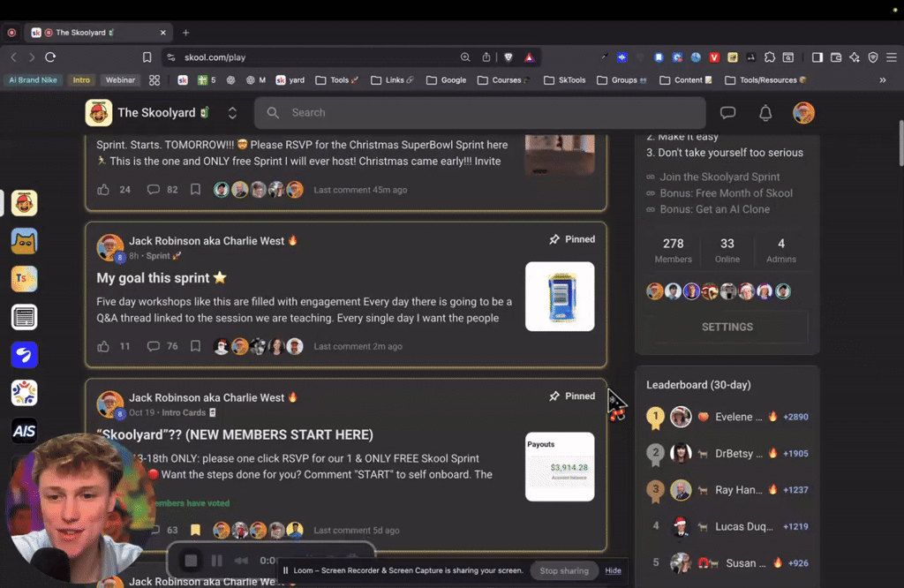904x588 pixels.
Task: Click Stop sharing in Loom banner
Action: click(x=564, y=570)
